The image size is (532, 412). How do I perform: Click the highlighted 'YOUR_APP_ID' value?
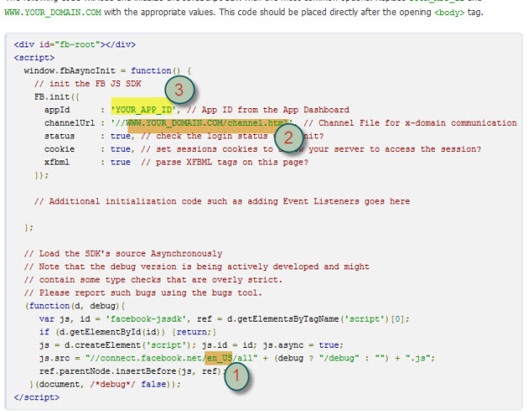(x=143, y=110)
